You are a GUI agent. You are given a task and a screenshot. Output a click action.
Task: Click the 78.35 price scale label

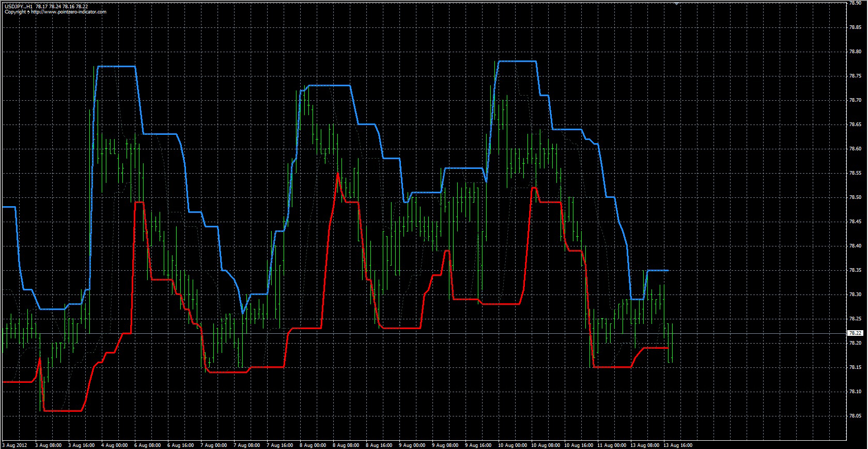(855, 270)
